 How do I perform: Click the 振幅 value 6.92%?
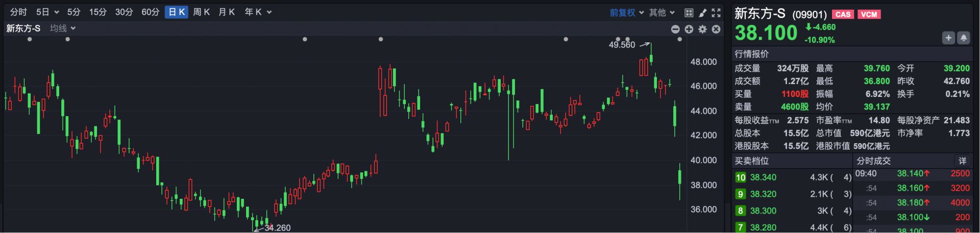coord(878,94)
